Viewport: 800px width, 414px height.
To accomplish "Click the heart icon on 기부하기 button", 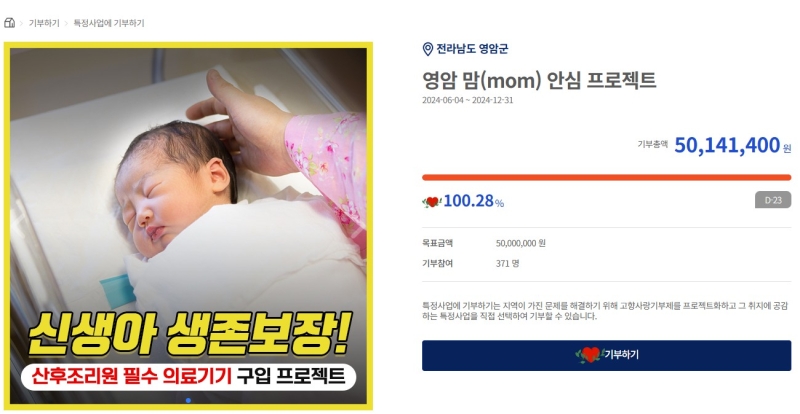I will [590, 355].
